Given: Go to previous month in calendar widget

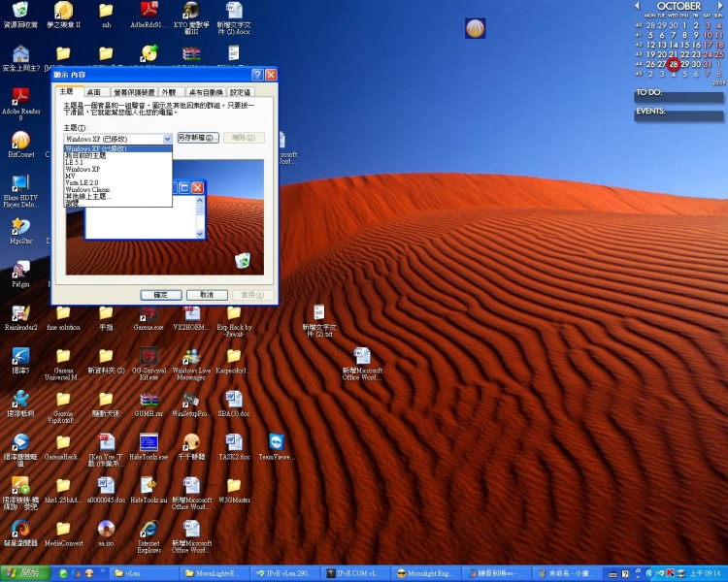Looking at the screenshot, I should (637, 6).
